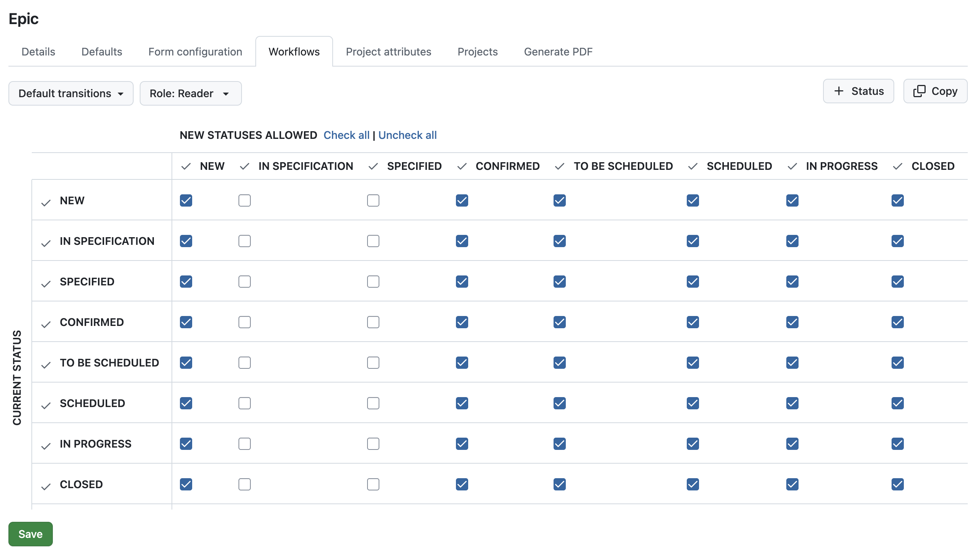Open the Generate PDF tab
The width and height of the screenshot is (980, 557).
coord(558,52)
